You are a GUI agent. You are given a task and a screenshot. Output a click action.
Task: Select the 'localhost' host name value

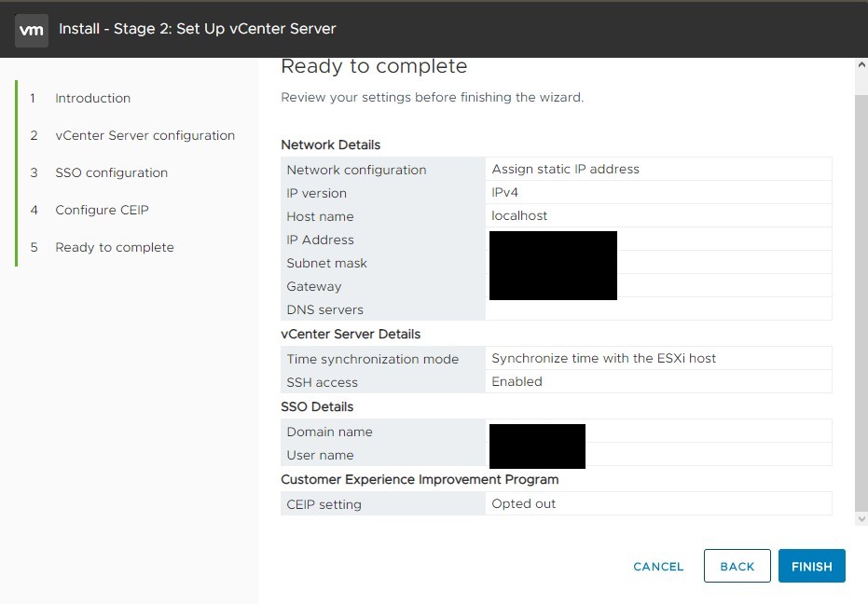519,215
